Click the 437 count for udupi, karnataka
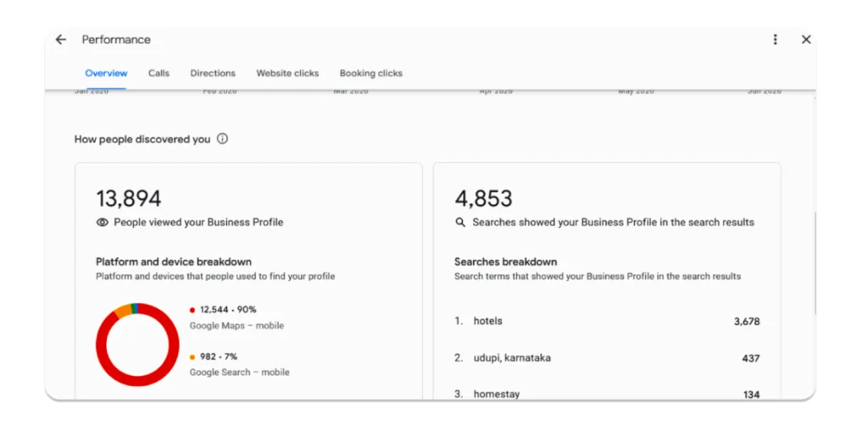 (x=751, y=358)
